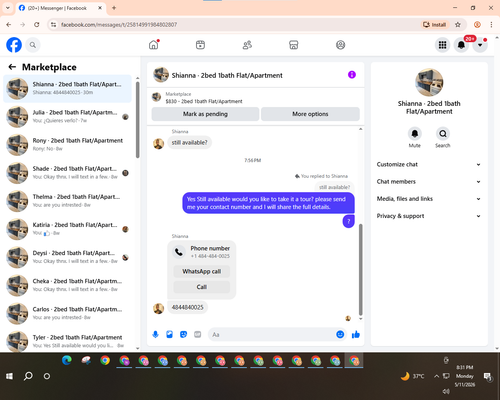Open the Chrome three-dot menu
This screenshot has width=500, height=400.
click(491, 25)
